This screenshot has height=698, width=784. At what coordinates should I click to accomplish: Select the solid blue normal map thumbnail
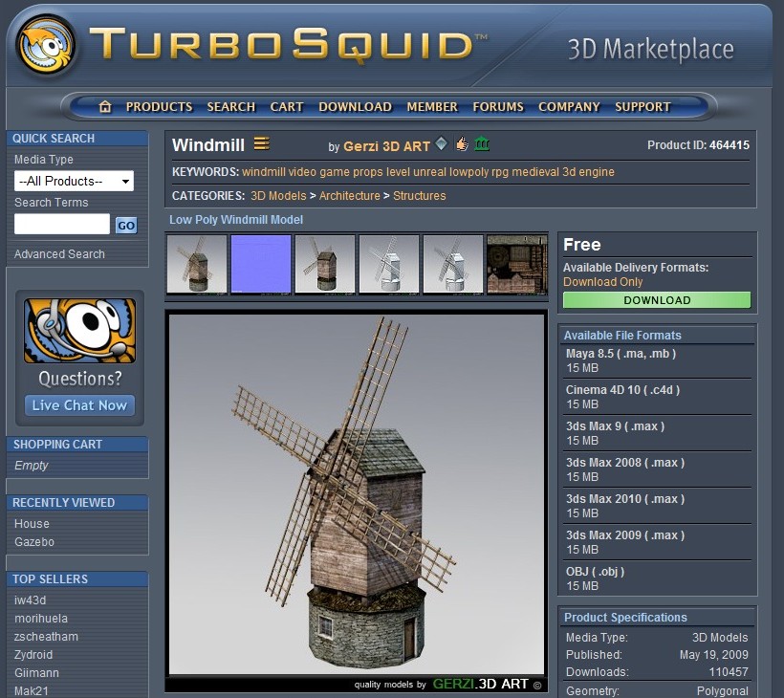tap(260, 264)
